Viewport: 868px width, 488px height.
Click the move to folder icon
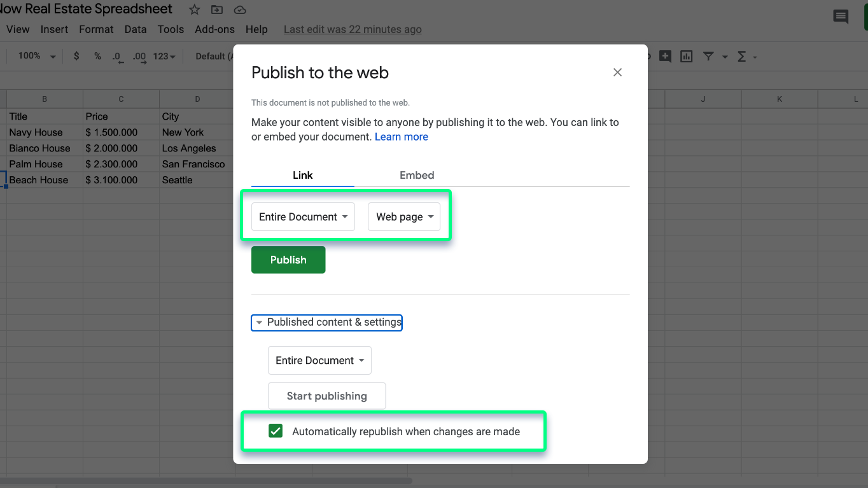click(x=217, y=10)
